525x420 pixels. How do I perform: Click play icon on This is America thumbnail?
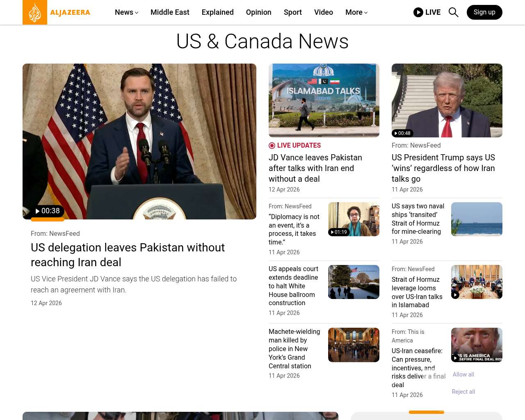click(x=455, y=358)
